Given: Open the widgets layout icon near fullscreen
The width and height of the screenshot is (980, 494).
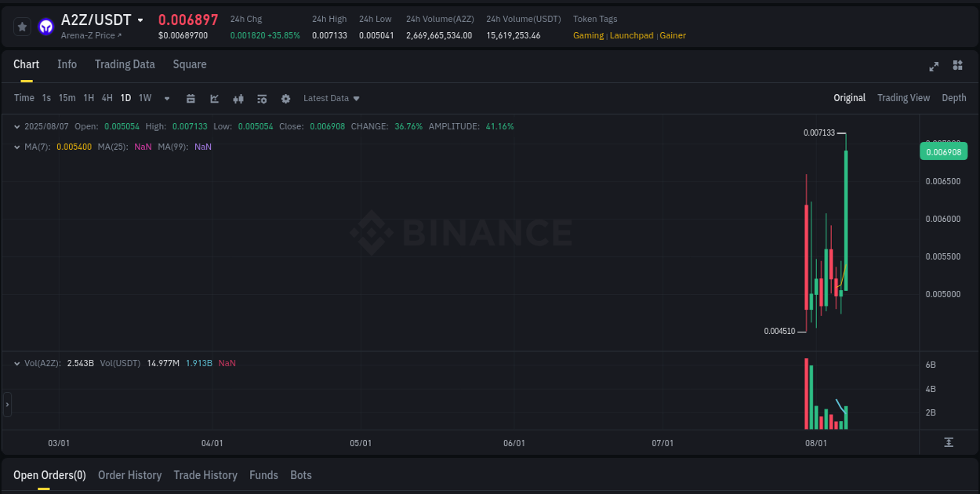Looking at the screenshot, I should point(957,67).
